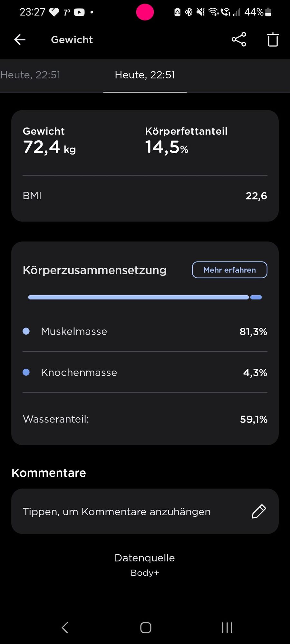290x644 pixels.
Task: Delete measurement with the trash icon
Action: (x=273, y=40)
